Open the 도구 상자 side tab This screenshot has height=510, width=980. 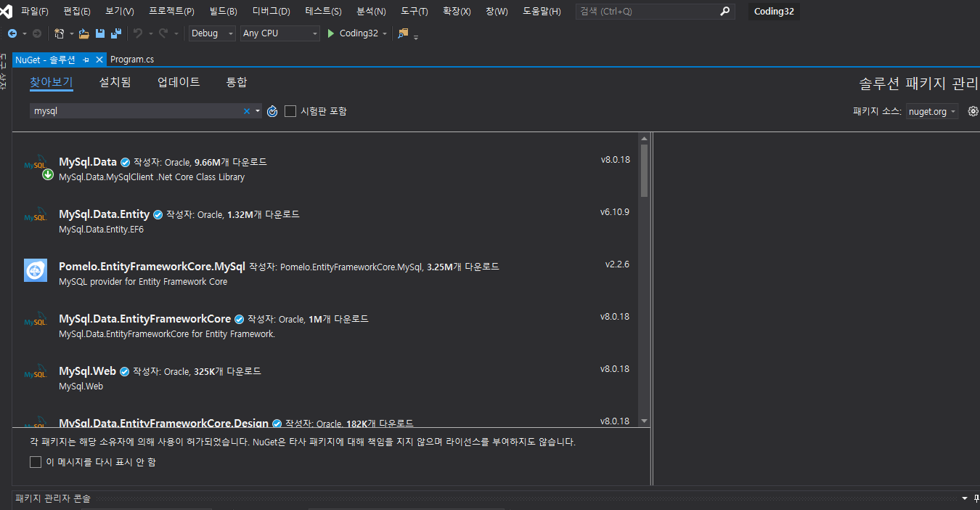click(3, 73)
